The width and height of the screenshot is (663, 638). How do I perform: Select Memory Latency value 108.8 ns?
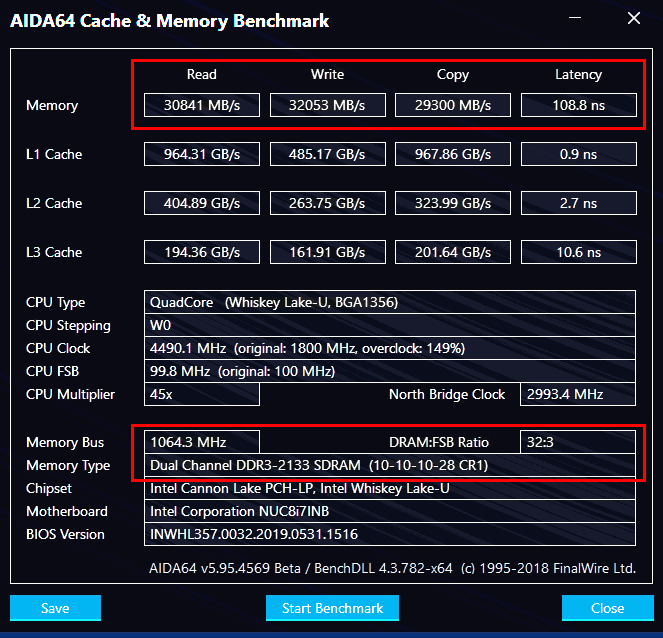tap(579, 105)
